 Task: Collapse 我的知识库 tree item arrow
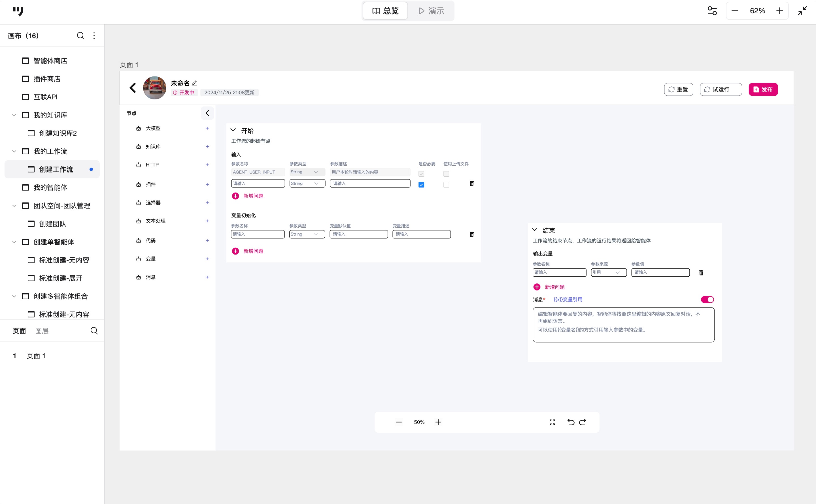point(14,115)
